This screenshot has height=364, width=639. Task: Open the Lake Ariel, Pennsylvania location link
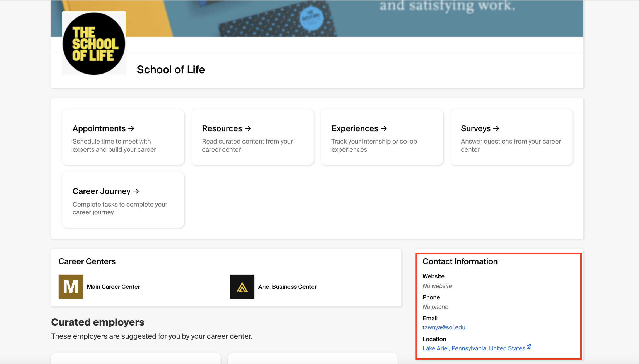click(x=474, y=348)
